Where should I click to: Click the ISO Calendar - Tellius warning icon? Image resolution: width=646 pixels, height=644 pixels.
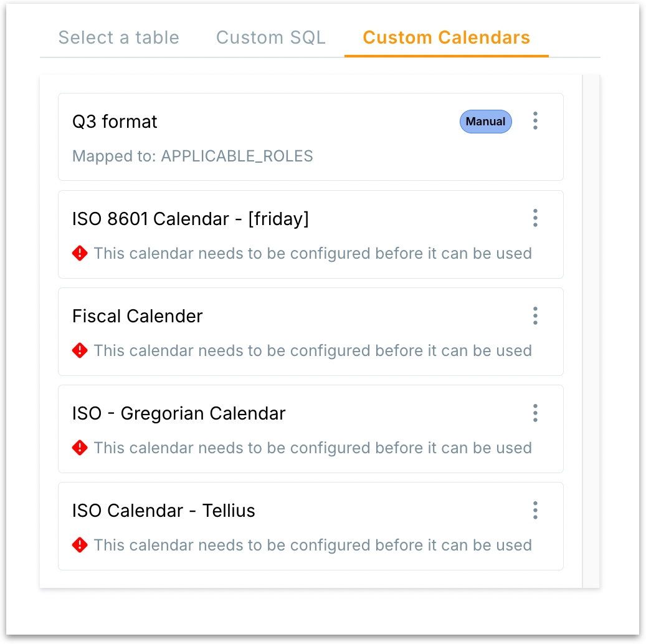(x=80, y=545)
